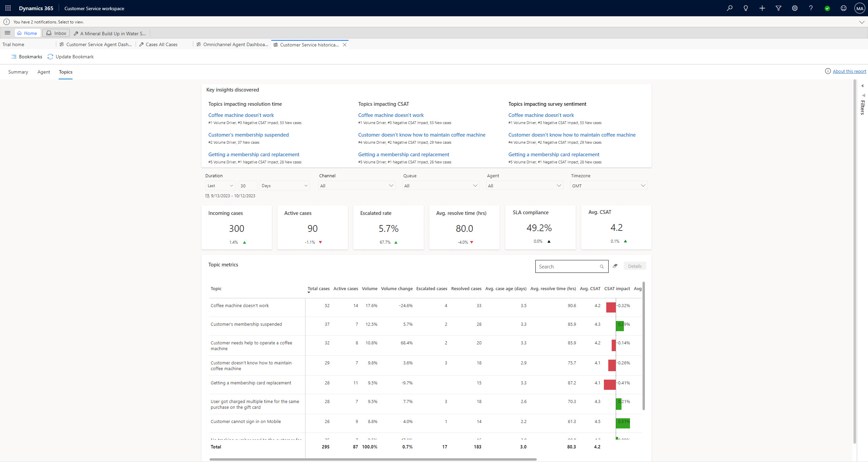Viewport: 868px width, 462px height.
Task: Expand the notifications bar chevron
Action: [862, 22]
